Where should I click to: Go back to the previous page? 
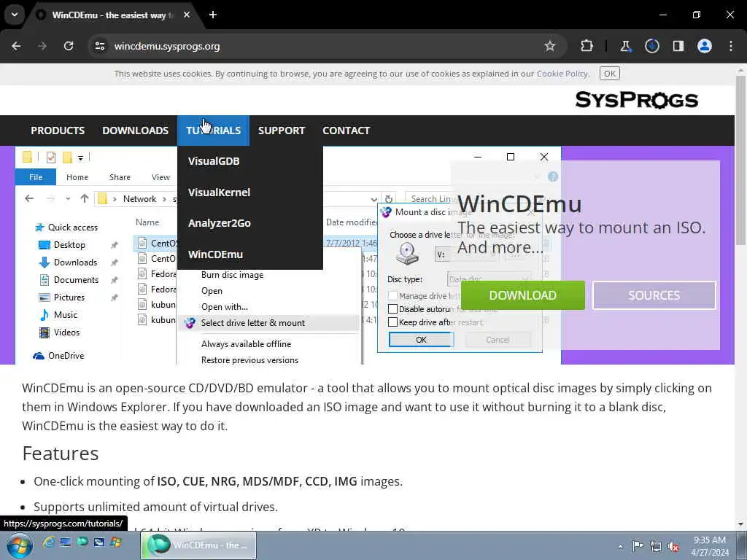16,46
